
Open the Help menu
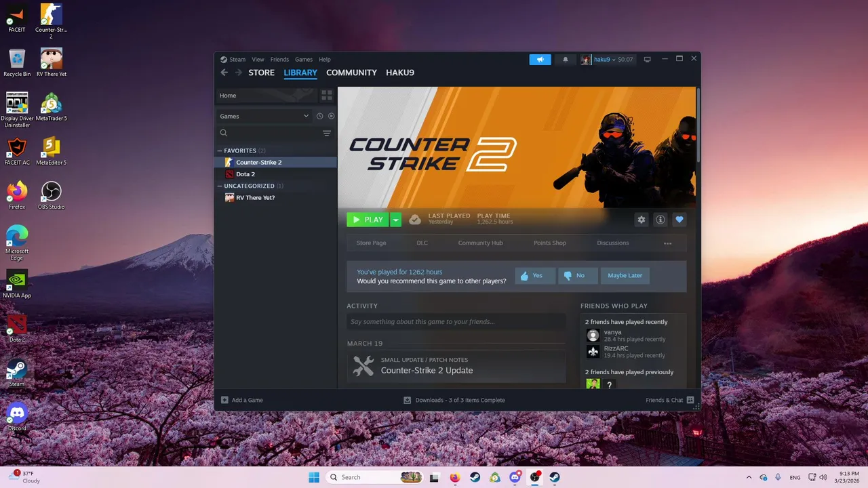coord(325,60)
